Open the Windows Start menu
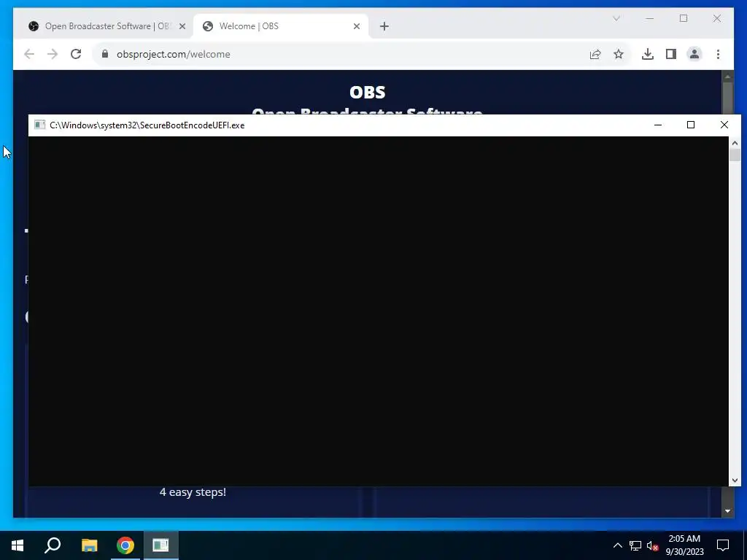 (18, 545)
